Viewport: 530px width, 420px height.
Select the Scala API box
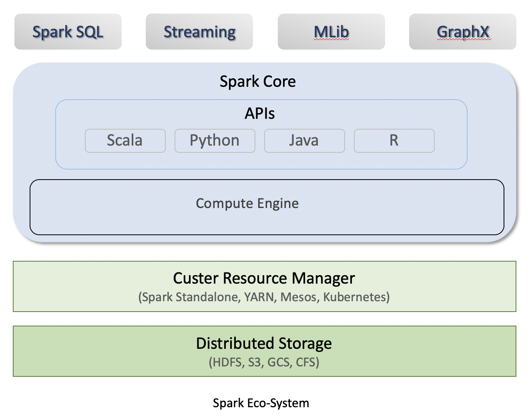click(125, 141)
